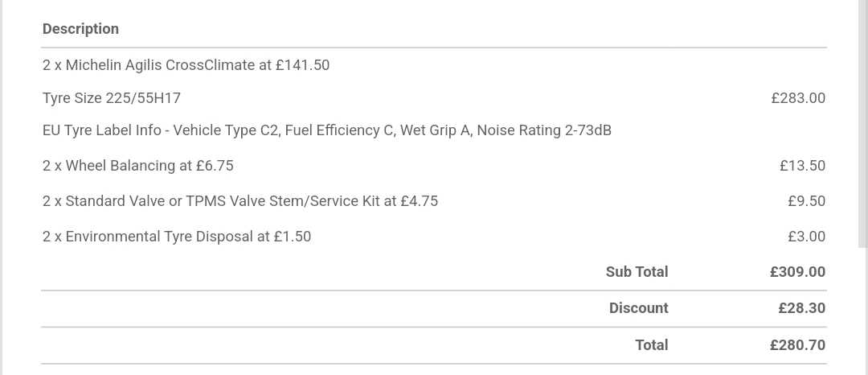Viewport: 868px width, 375px height.
Task: Click the Total label
Action: click(x=651, y=345)
